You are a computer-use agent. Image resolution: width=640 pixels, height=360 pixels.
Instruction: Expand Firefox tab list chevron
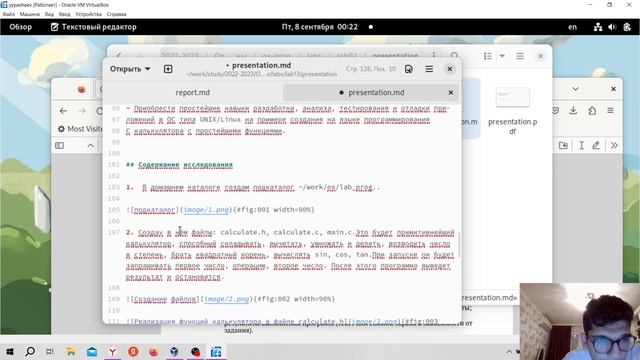point(575,89)
